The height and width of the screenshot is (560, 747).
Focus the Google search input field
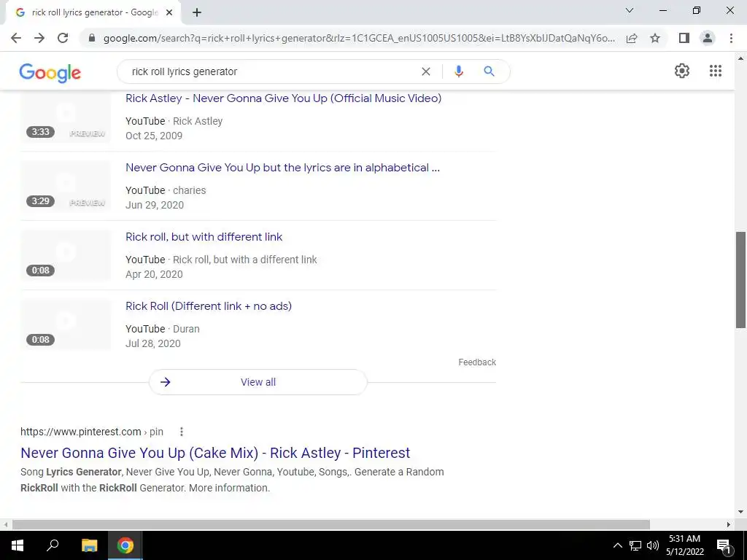point(271,71)
